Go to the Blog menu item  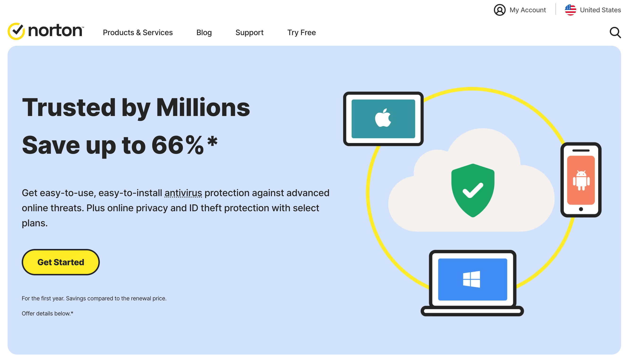204,33
